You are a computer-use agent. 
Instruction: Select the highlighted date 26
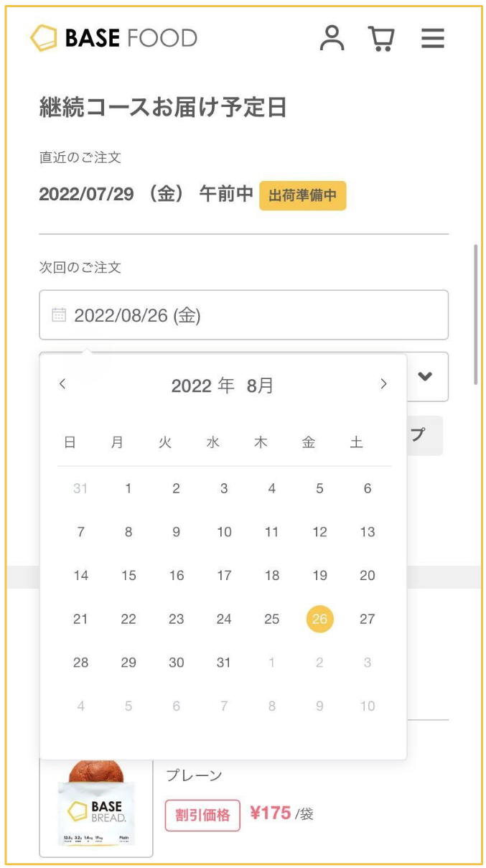[319, 619]
